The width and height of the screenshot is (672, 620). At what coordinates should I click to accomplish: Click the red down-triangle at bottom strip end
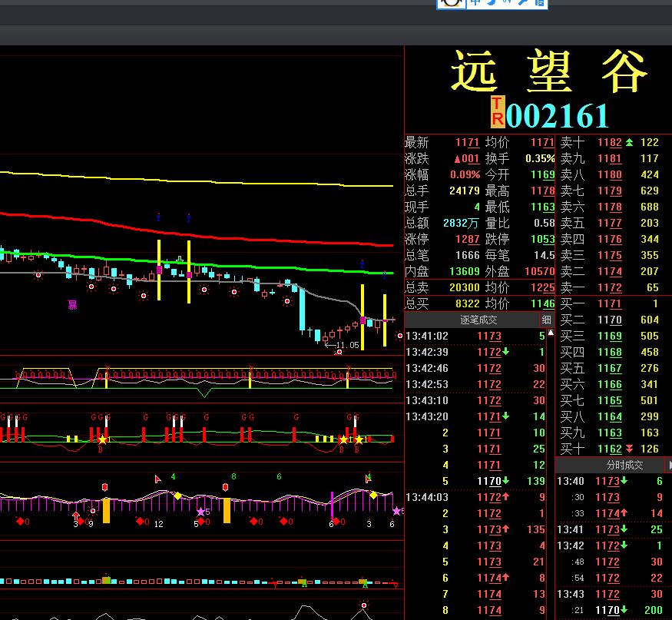[x=396, y=585]
